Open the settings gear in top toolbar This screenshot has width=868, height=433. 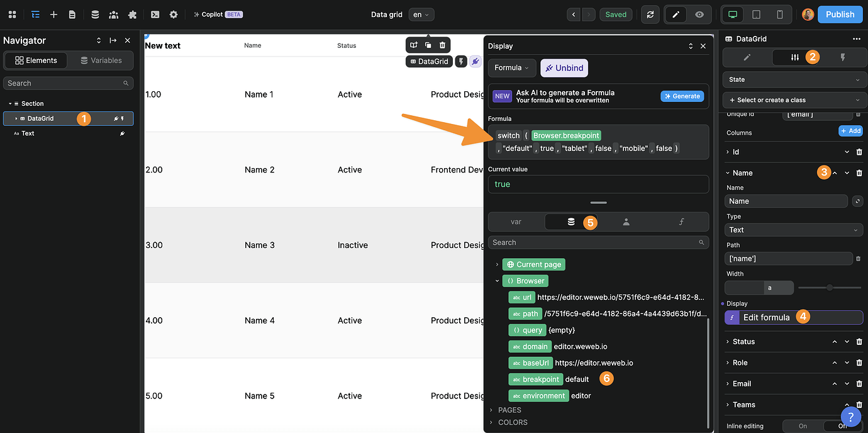pos(174,14)
